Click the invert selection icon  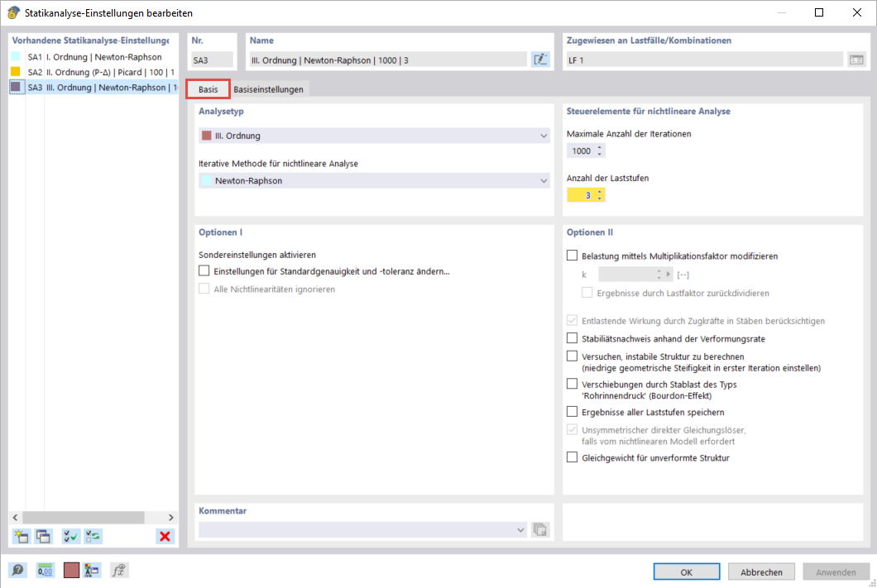click(x=93, y=537)
